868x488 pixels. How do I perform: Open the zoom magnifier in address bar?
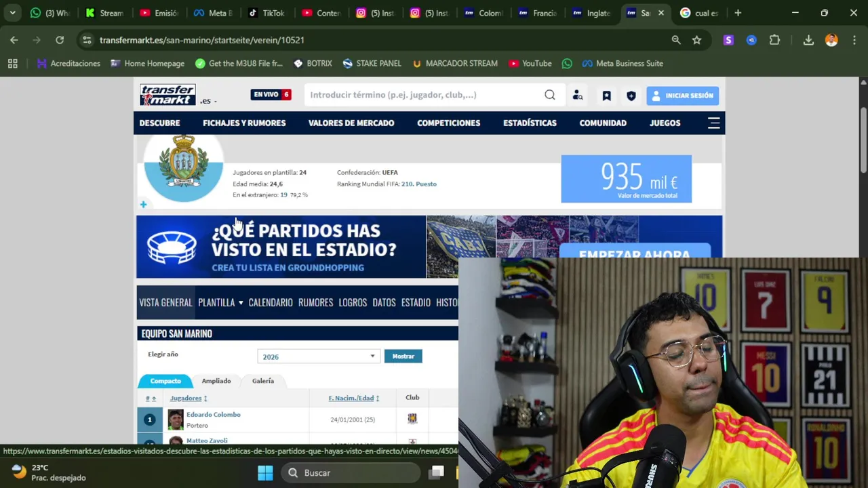coord(676,40)
